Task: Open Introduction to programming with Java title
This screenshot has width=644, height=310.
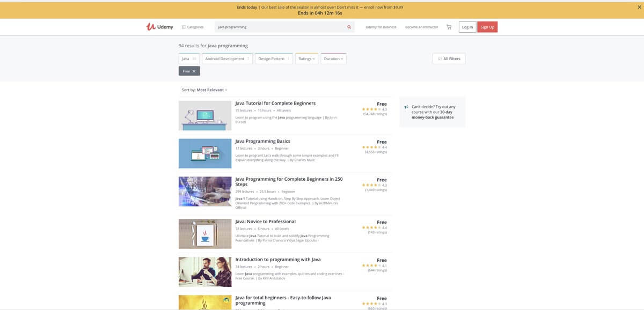Action: (x=278, y=260)
